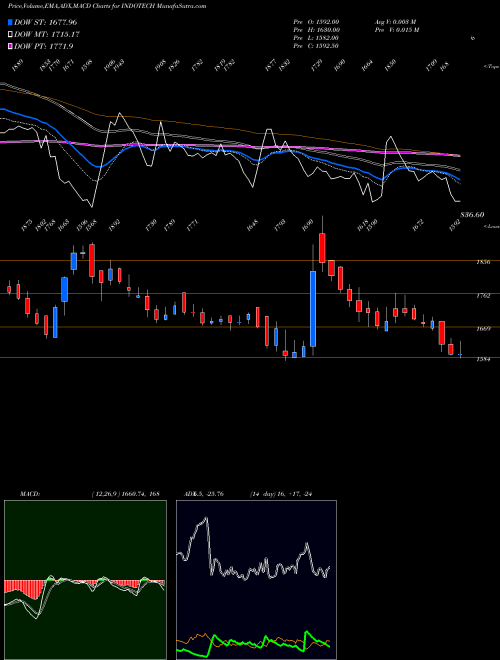Click the tallest blue candlestick in price chart
The width and height of the screenshot is (500, 660).
point(313,309)
